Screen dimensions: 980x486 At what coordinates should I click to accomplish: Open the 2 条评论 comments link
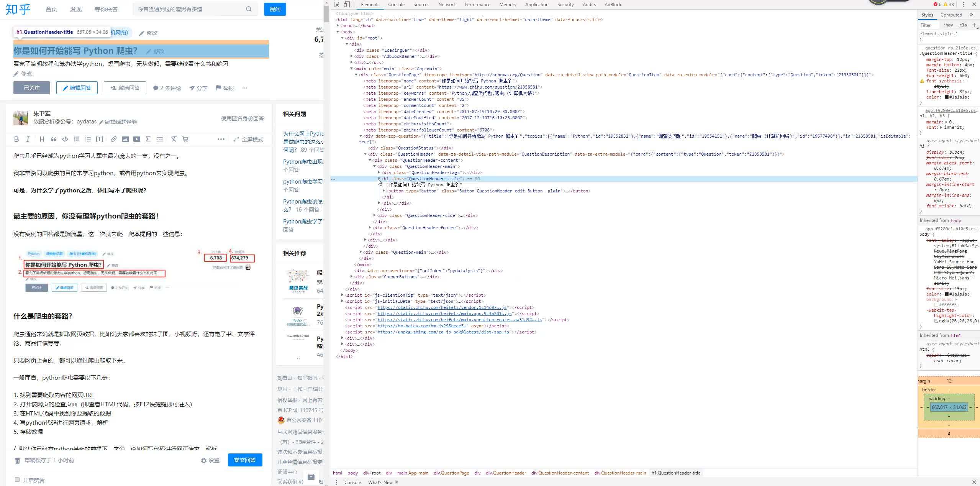167,88
